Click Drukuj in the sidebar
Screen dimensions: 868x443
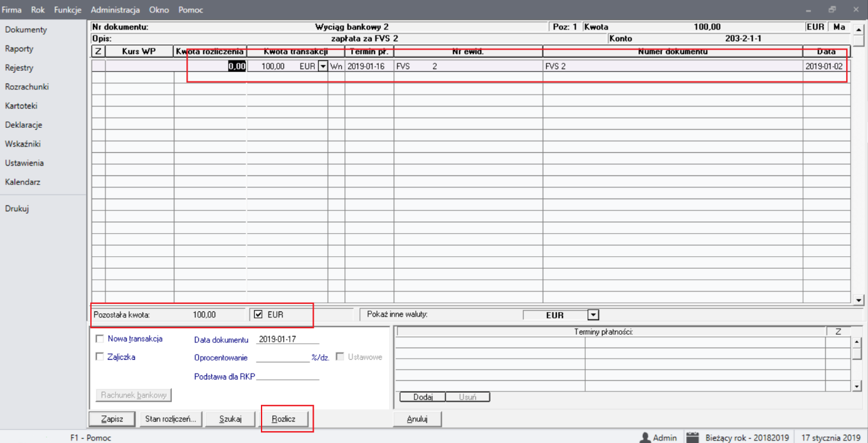17,209
